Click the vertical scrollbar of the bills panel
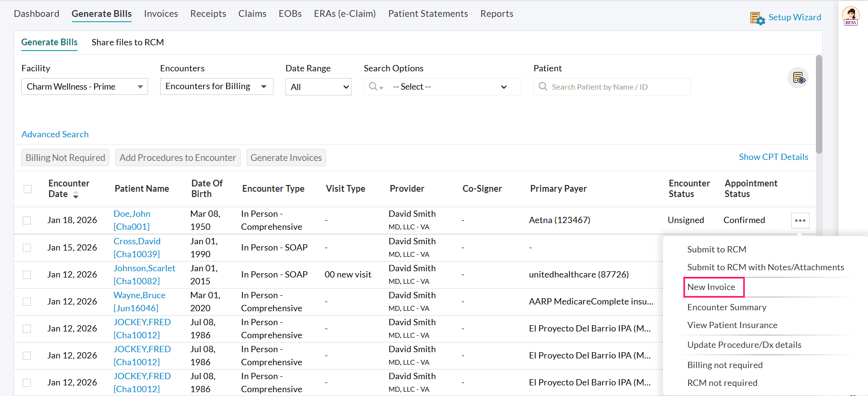 (818, 106)
